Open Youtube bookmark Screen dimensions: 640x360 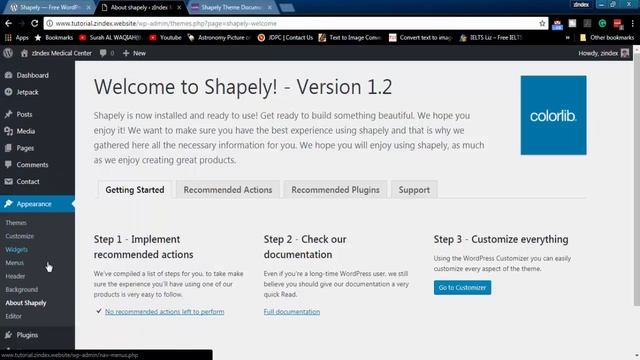165,38
